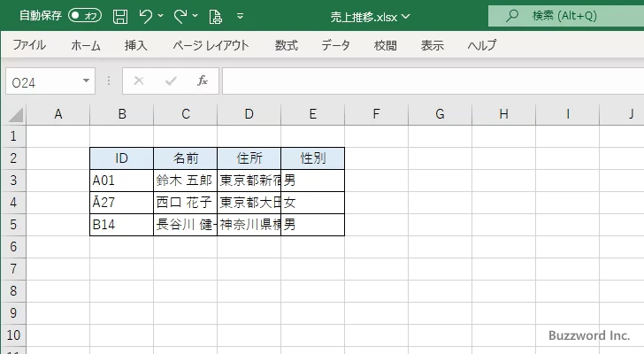Switch to the 数式 tab
644x354 pixels.
click(x=287, y=45)
